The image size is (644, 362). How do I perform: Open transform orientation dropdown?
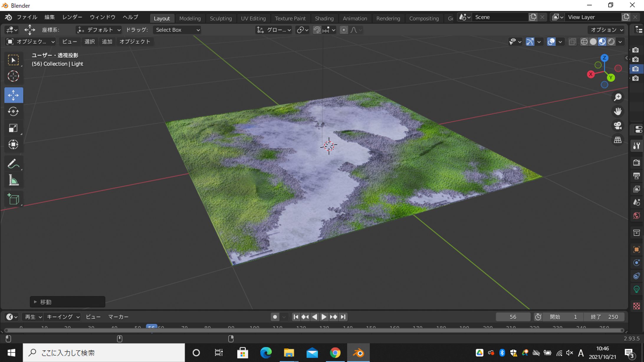coord(274,30)
